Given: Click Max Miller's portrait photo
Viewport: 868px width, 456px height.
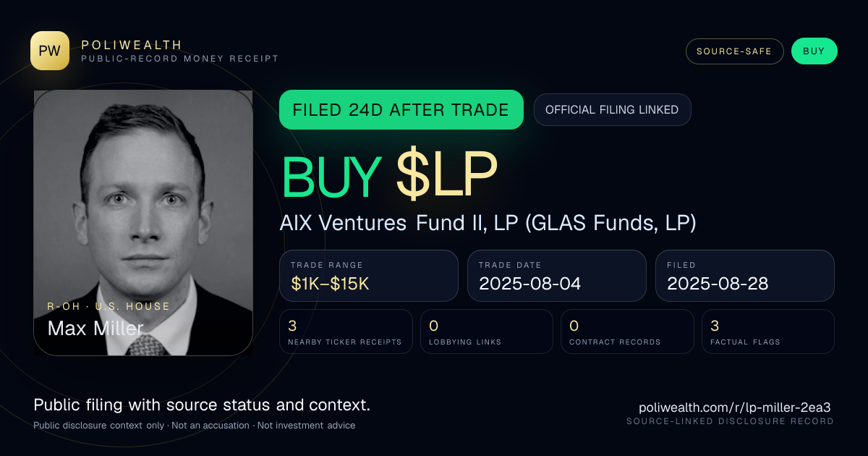Looking at the screenshot, I should pyautogui.click(x=143, y=223).
